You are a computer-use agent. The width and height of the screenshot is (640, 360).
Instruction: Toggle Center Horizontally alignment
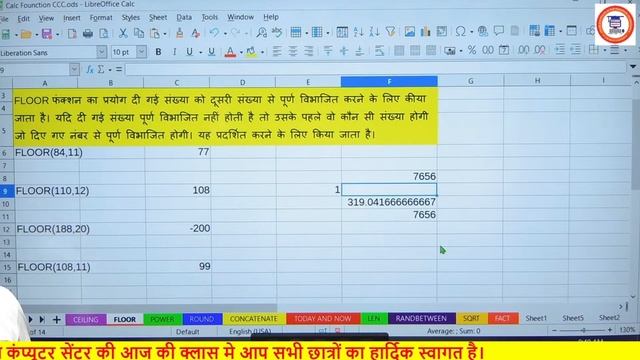[293, 51]
